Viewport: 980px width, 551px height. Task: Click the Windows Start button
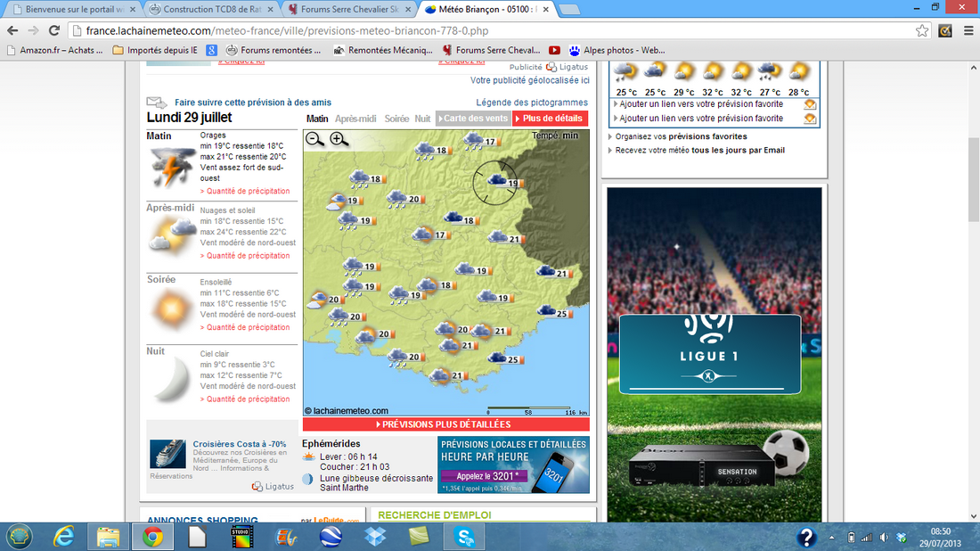coord(20,537)
